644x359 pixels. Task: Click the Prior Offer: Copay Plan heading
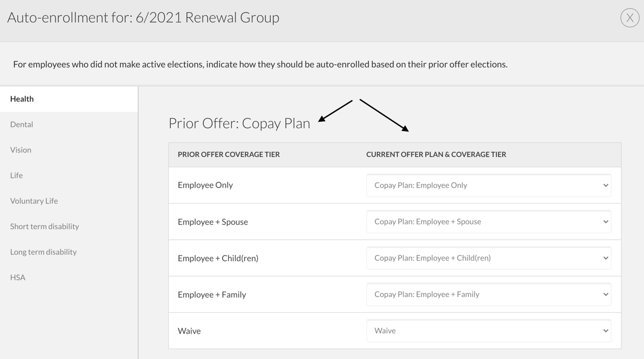239,123
